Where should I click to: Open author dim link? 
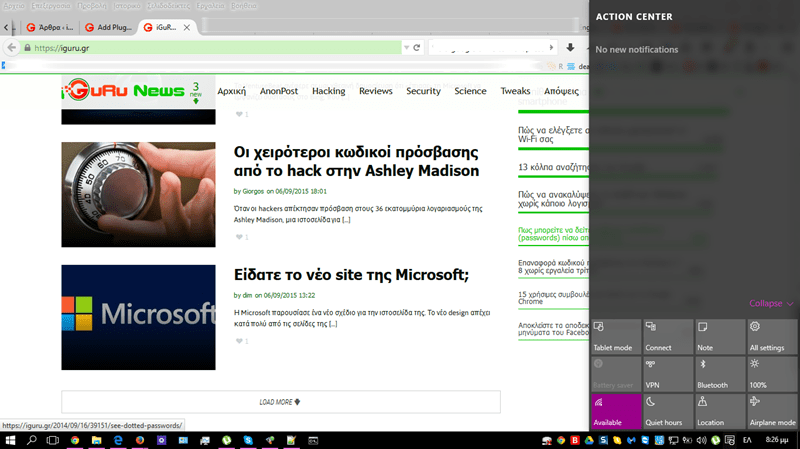[x=247, y=295]
